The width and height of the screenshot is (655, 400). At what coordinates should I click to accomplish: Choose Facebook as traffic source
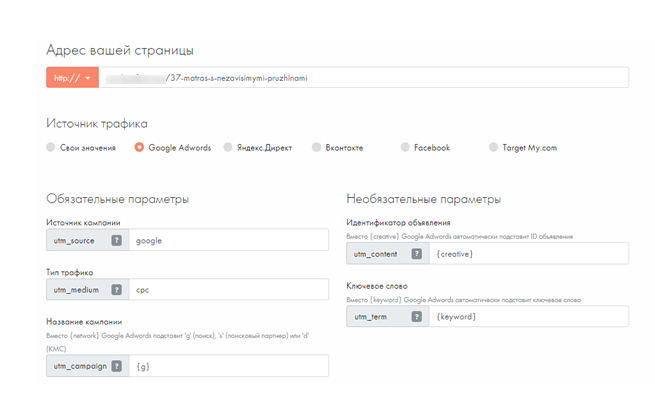(x=405, y=147)
